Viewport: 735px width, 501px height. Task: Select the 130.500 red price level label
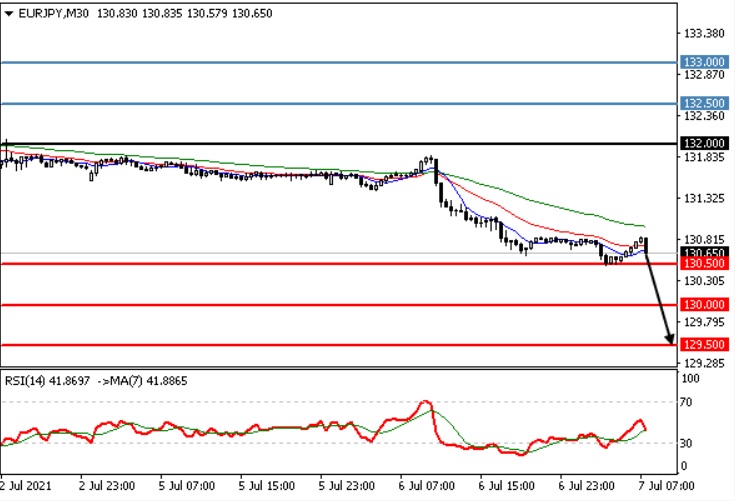pos(704,263)
